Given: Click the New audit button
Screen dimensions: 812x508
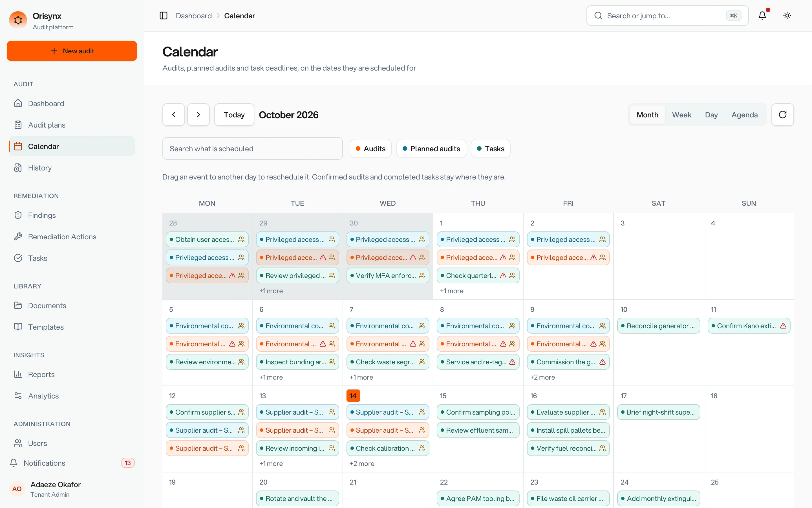Looking at the screenshot, I should (72, 51).
